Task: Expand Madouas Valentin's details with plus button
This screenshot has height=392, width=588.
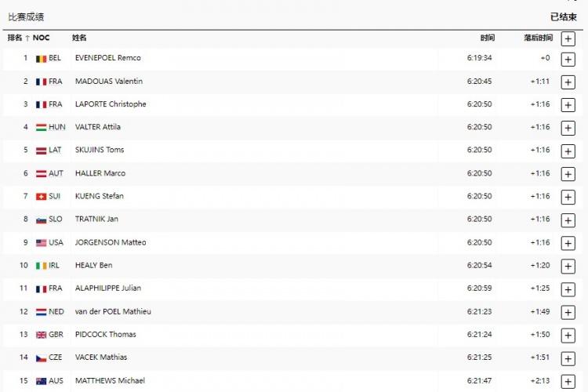Action: (x=568, y=82)
